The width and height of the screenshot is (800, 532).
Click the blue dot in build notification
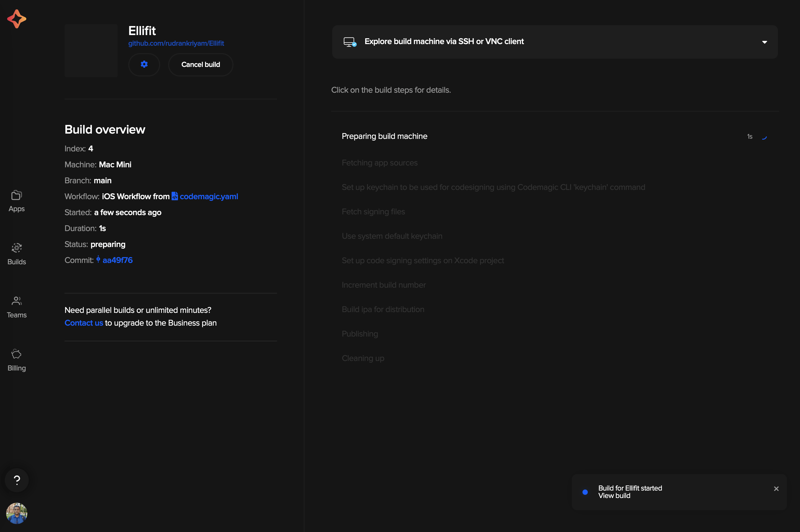tap(585, 492)
